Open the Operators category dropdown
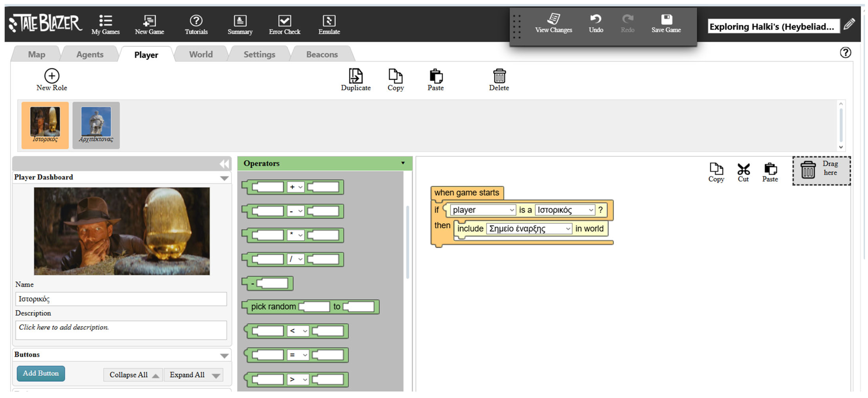The width and height of the screenshot is (868, 398). pos(403,163)
